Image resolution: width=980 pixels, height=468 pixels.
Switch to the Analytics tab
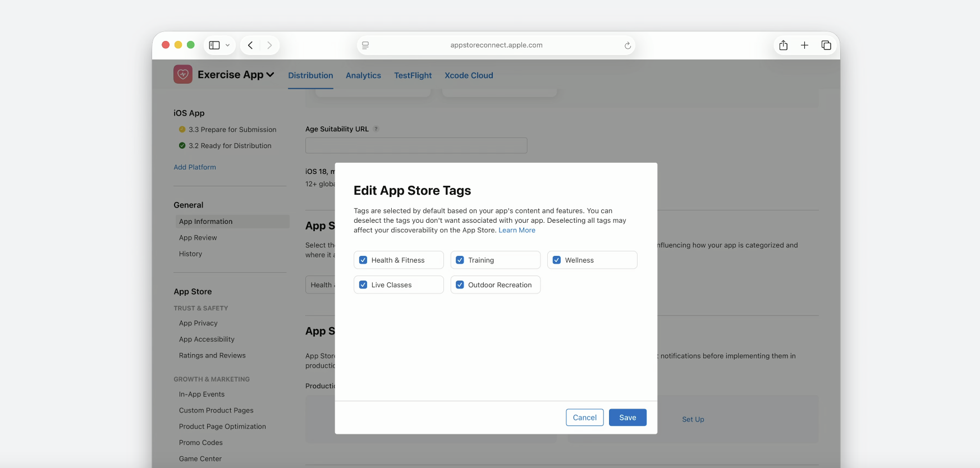(363, 75)
